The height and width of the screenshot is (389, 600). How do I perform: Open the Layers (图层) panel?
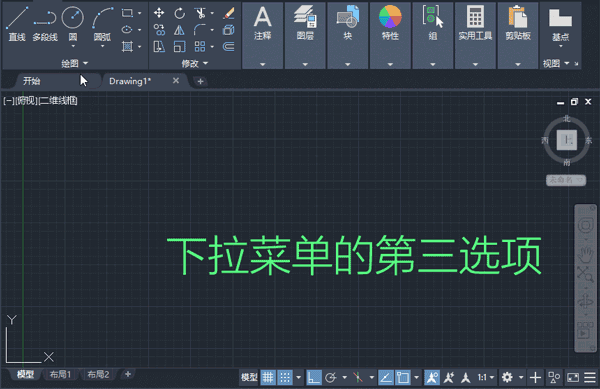305,35
